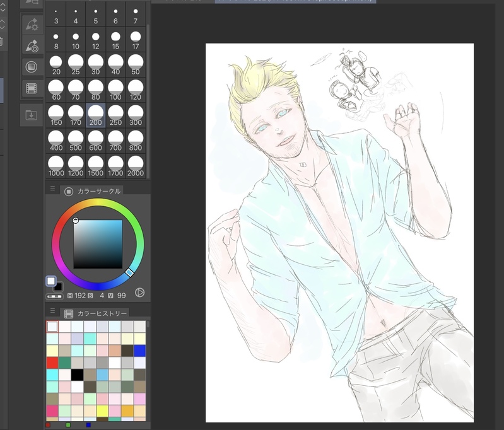Viewport: 504px width, 430px height.
Task: Set brush size to 30
Action: point(95,64)
